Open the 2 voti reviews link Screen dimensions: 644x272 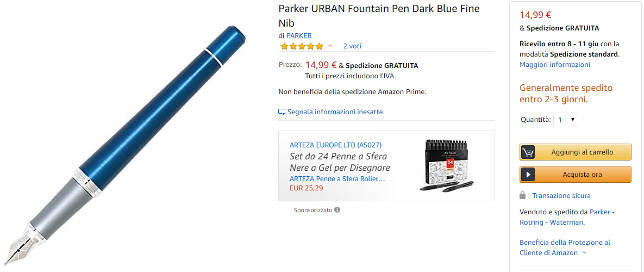click(x=352, y=46)
